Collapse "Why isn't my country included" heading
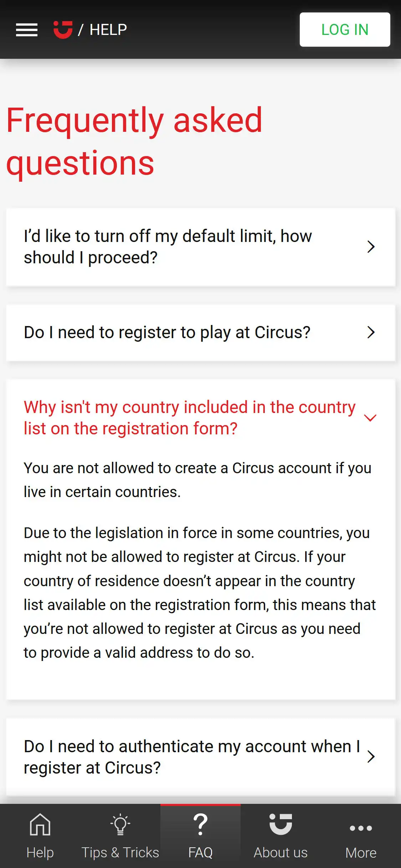The height and width of the screenshot is (868, 401). (189, 418)
